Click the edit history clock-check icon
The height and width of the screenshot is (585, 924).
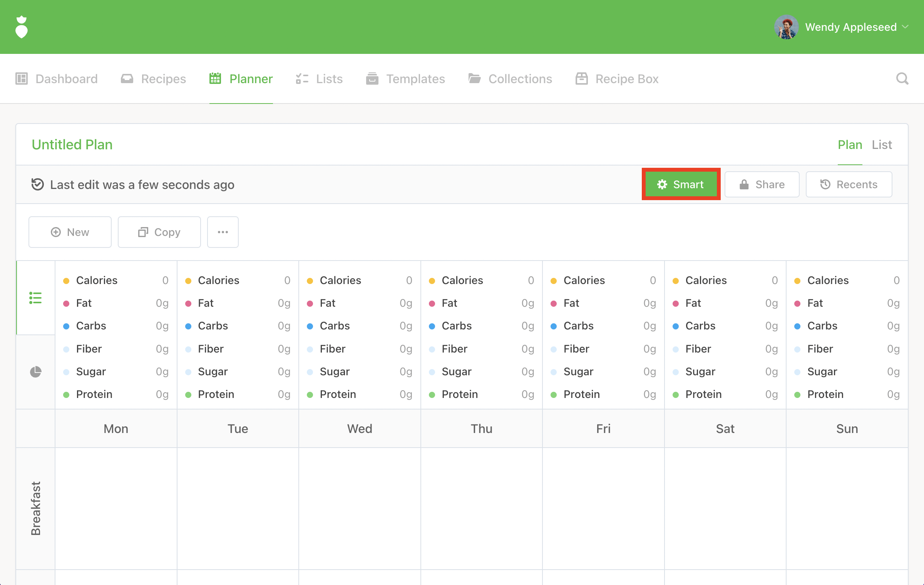click(x=37, y=184)
